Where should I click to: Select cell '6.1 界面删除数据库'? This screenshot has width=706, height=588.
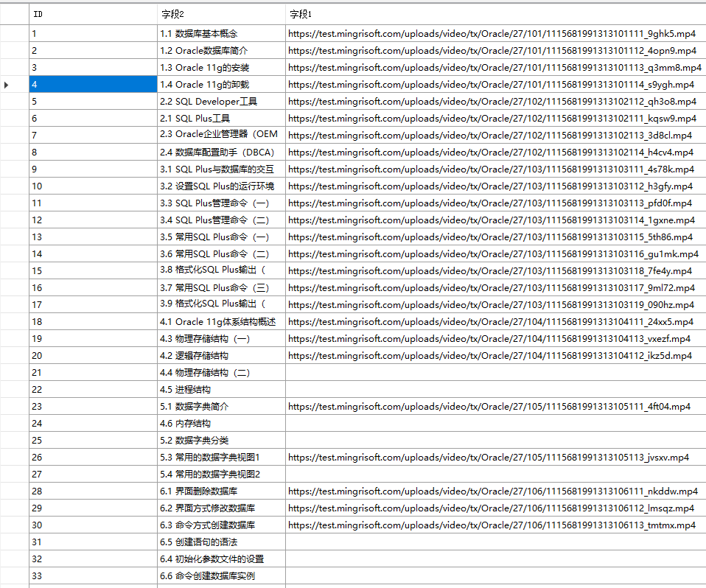tap(221, 491)
